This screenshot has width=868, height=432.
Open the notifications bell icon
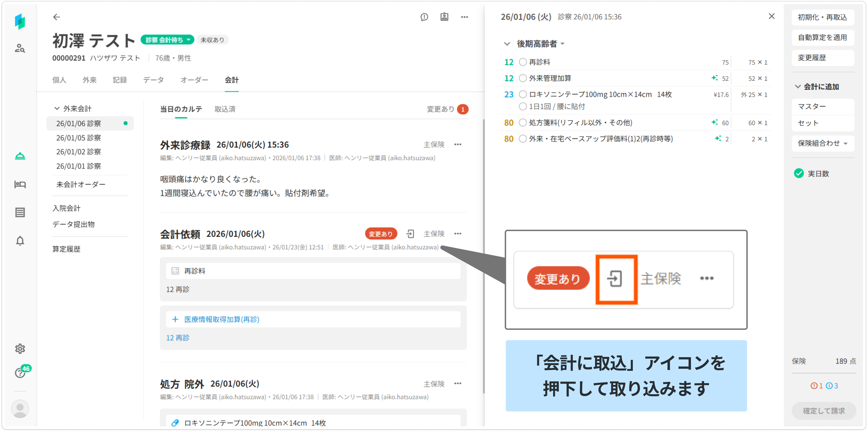click(x=20, y=241)
